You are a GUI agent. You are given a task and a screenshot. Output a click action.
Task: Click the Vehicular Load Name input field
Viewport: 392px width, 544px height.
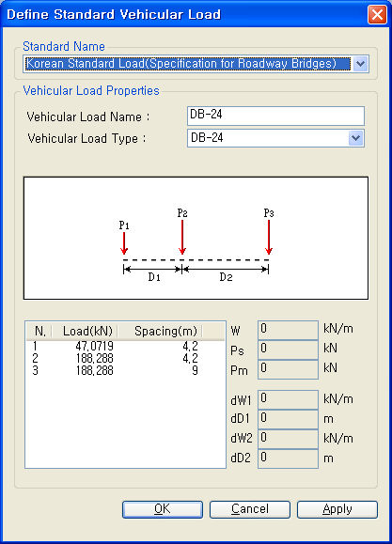pyautogui.click(x=275, y=116)
